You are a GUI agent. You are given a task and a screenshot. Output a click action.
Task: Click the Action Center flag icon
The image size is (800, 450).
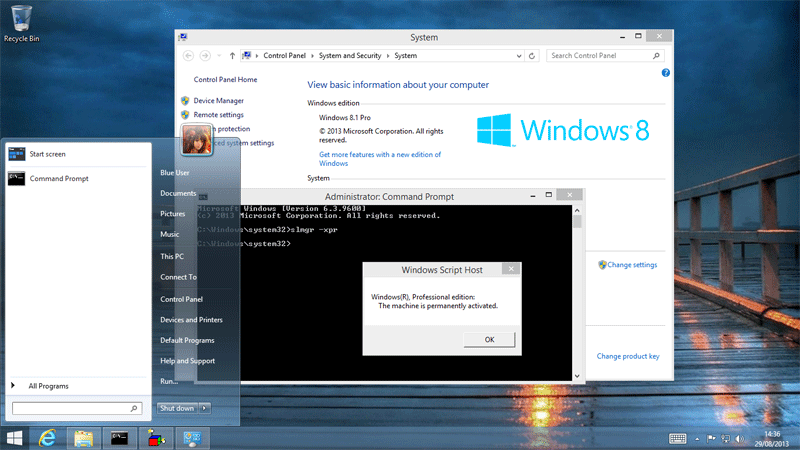[x=712, y=438]
